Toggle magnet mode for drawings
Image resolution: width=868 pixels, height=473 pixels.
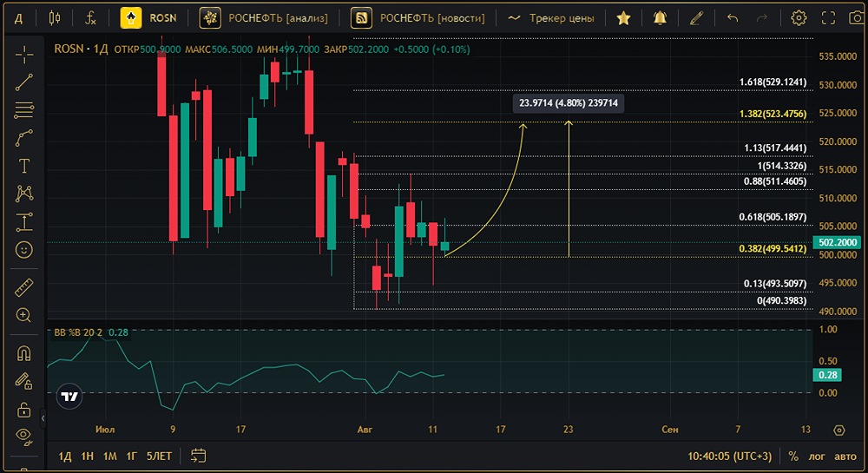click(x=24, y=353)
